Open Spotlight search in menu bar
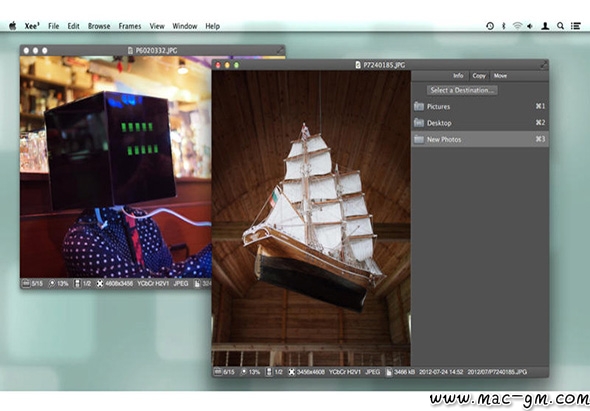The height and width of the screenshot is (411, 590). click(x=560, y=26)
